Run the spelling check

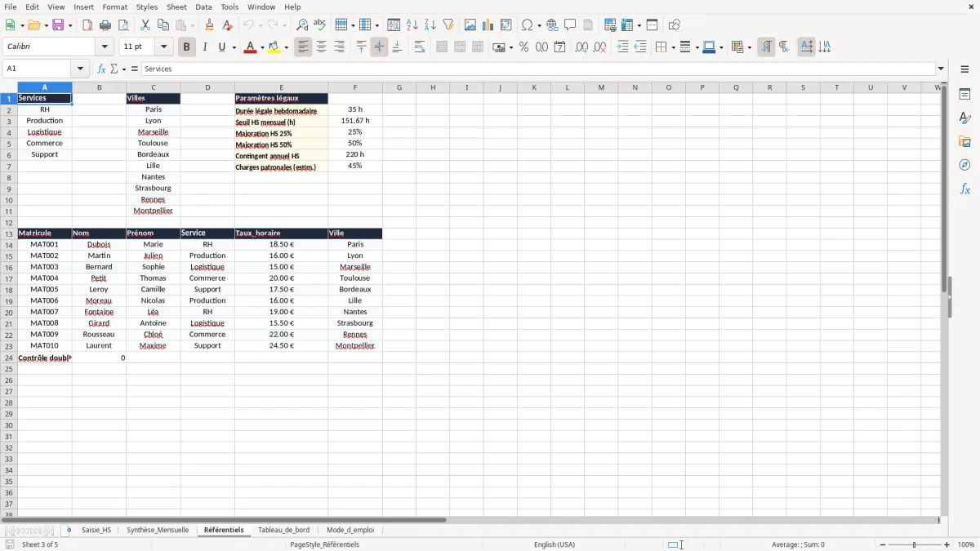pos(320,25)
